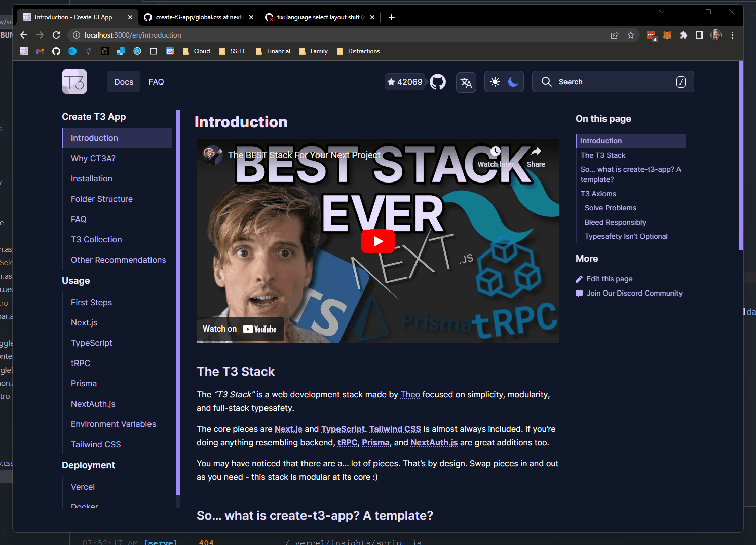Open the Family bookmarks folder
The height and width of the screenshot is (545, 756).
[314, 51]
